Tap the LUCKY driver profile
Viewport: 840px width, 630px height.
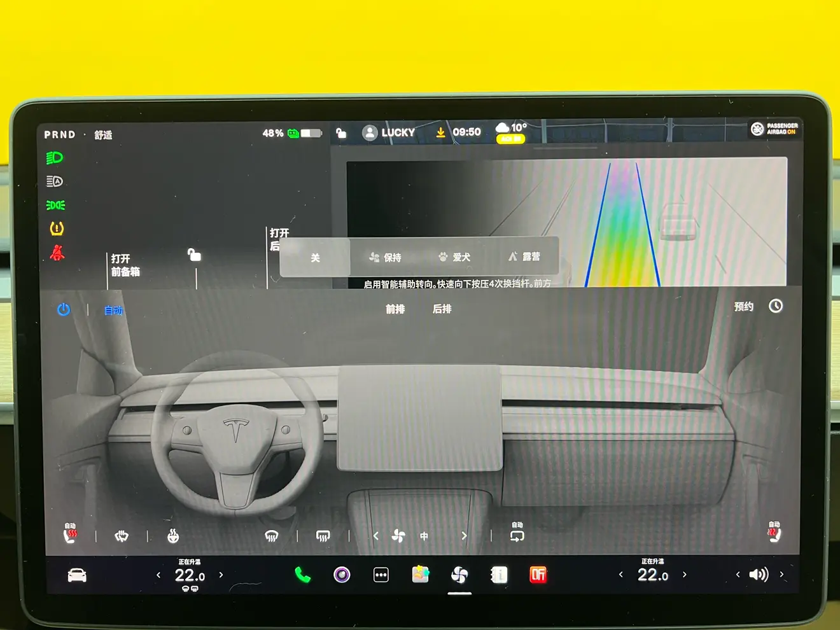coord(389,132)
